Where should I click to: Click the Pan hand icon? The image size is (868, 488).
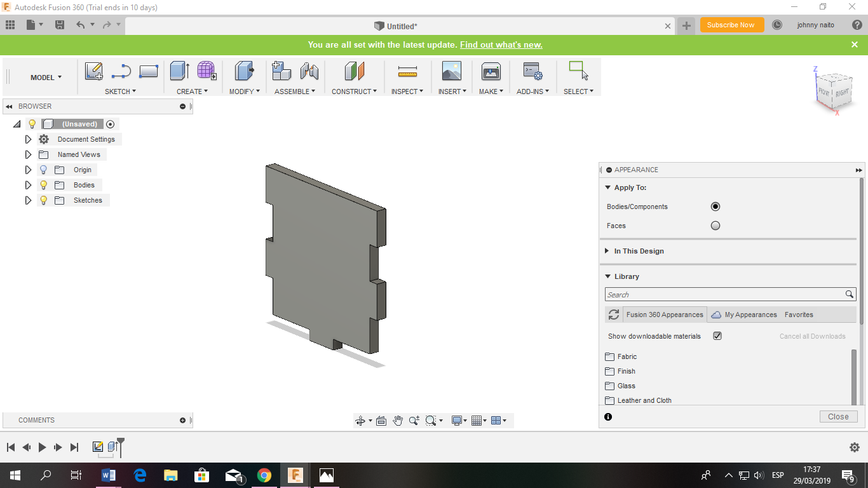(398, 421)
